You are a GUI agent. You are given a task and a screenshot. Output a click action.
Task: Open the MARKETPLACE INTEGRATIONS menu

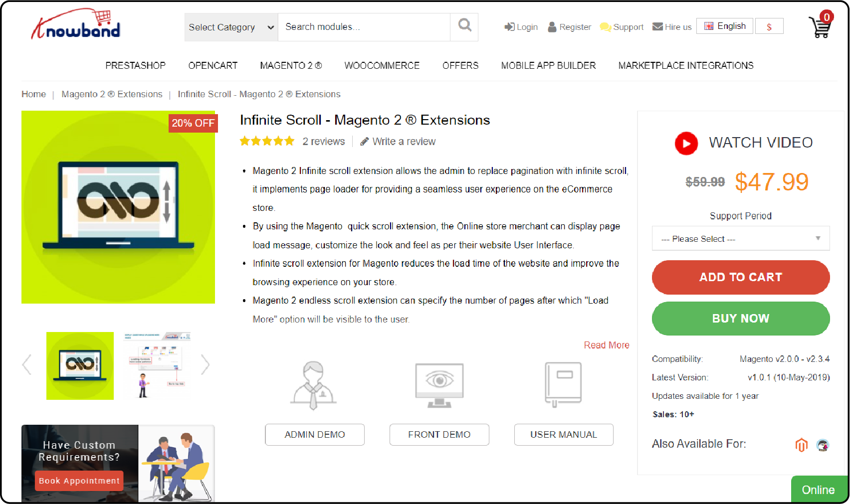point(686,65)
